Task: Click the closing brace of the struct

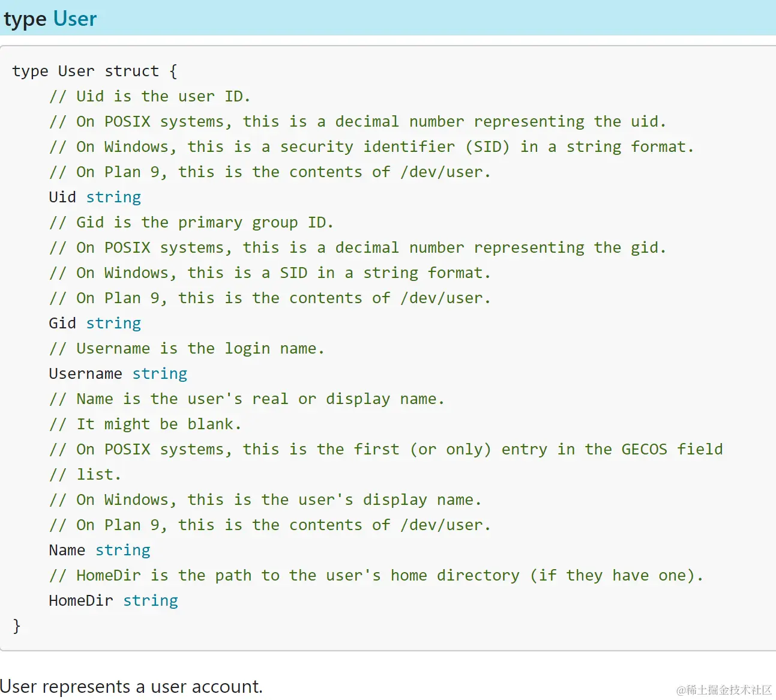Action: (17, 626)
